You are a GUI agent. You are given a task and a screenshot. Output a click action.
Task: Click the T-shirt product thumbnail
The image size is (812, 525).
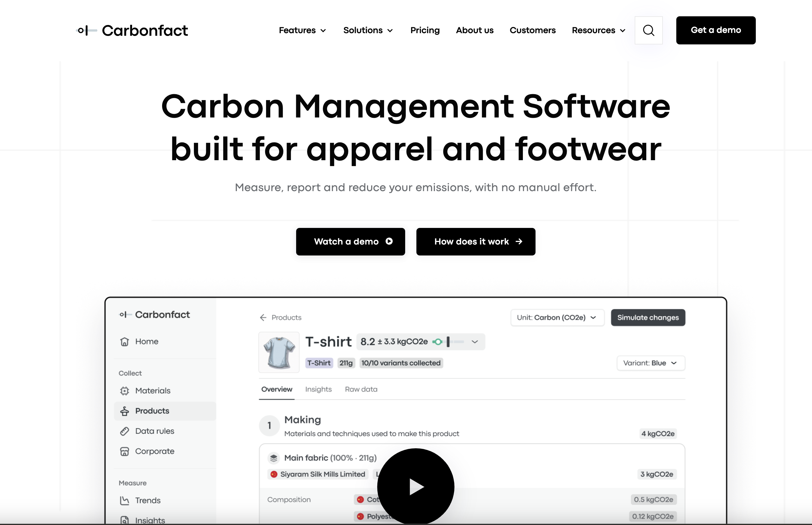[279, 352]
